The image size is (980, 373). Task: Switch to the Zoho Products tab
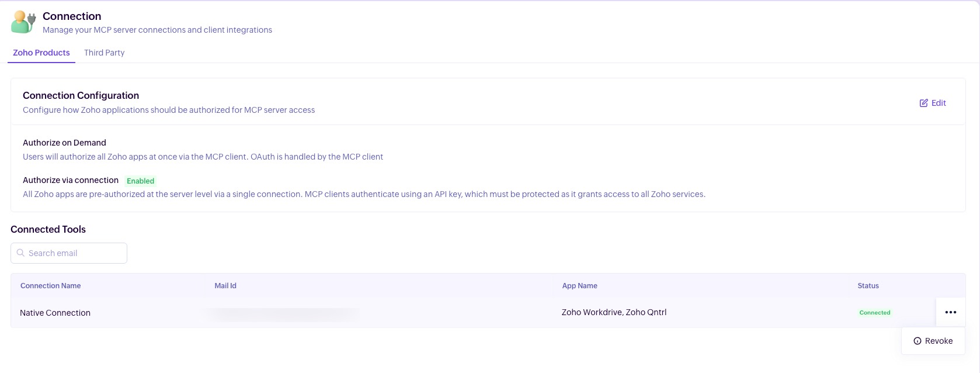[x=41, y=53]
